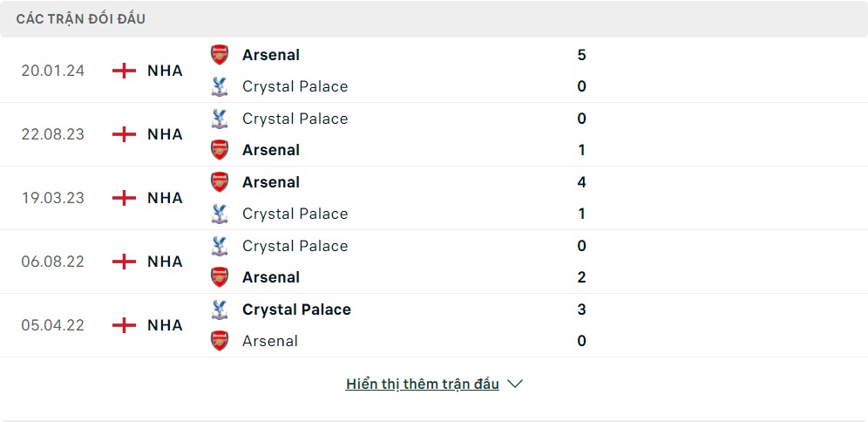
Task: Select Arsenal team name in the 20.01.24 match
Action: pyautogui.click(x=271, y=55)
